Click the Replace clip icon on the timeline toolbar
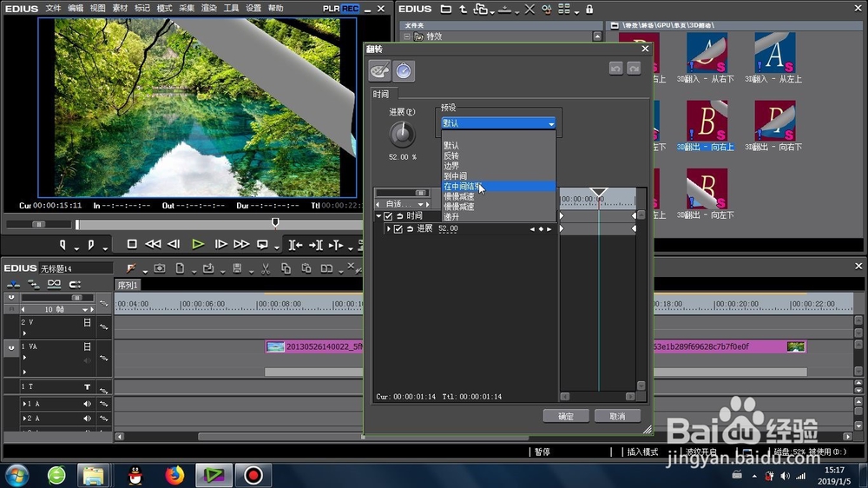This screenshot has height=488, width=868. pos(326,268)
